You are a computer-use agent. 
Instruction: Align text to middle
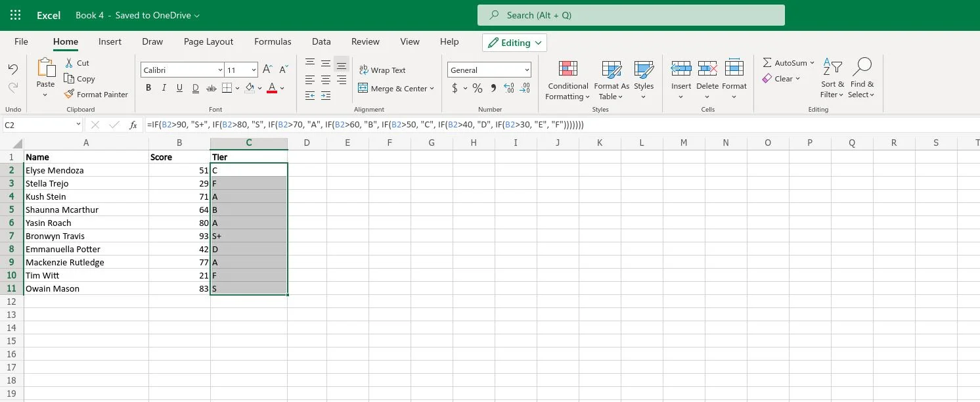[326, 64]
